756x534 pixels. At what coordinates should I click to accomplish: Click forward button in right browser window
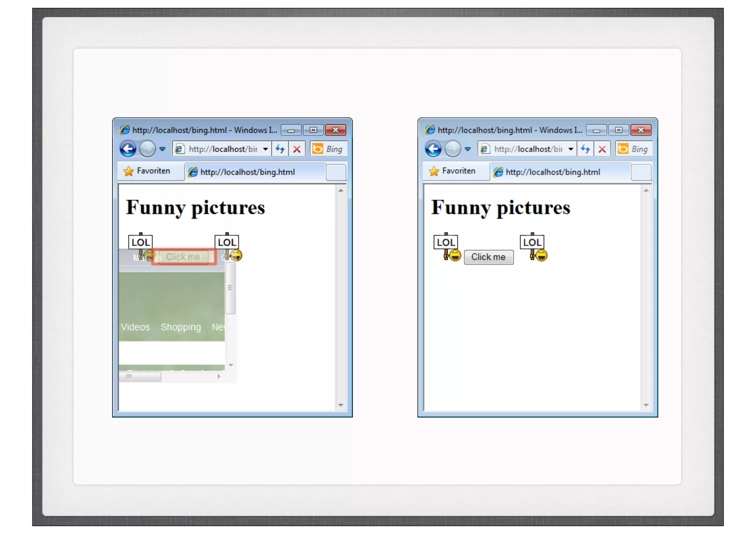pyautogui.click(x=453, y=149)
